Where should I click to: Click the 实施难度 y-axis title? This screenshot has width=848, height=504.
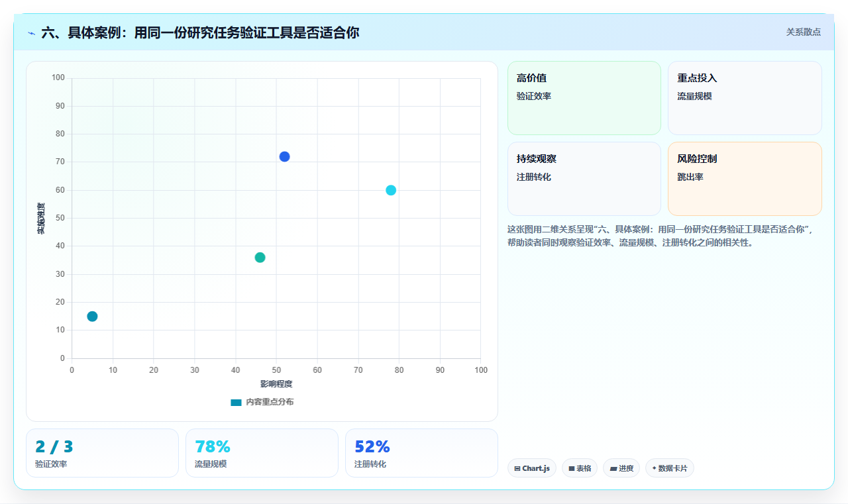[x=41, y=219]
